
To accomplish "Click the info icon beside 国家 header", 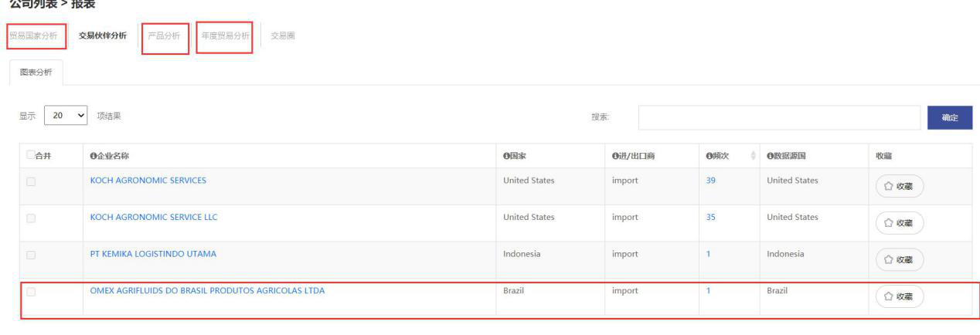I will pos(506,156).
